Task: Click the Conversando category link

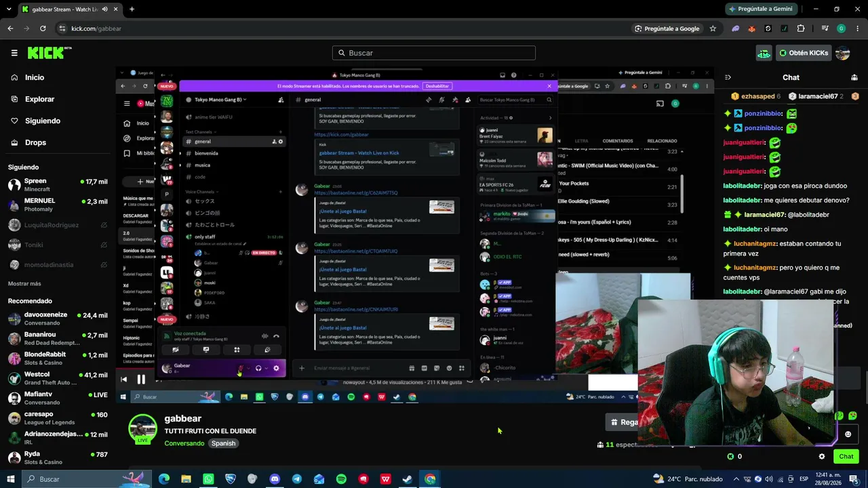Action: click(x=184, y=443)
